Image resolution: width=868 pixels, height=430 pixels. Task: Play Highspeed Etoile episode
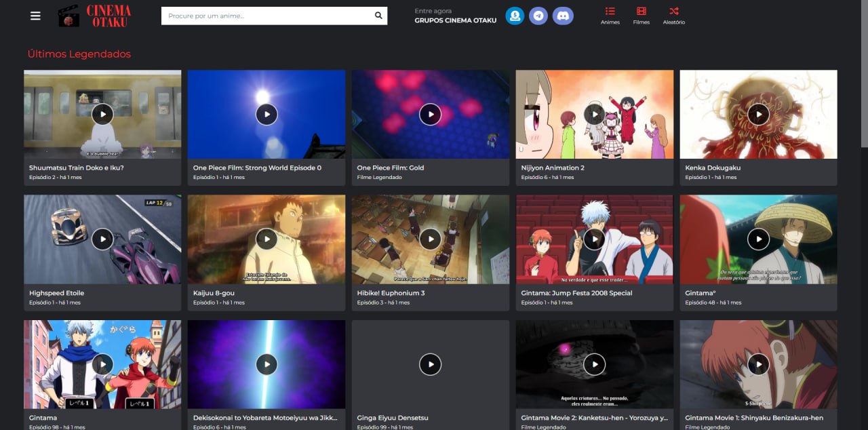(102, 239)
